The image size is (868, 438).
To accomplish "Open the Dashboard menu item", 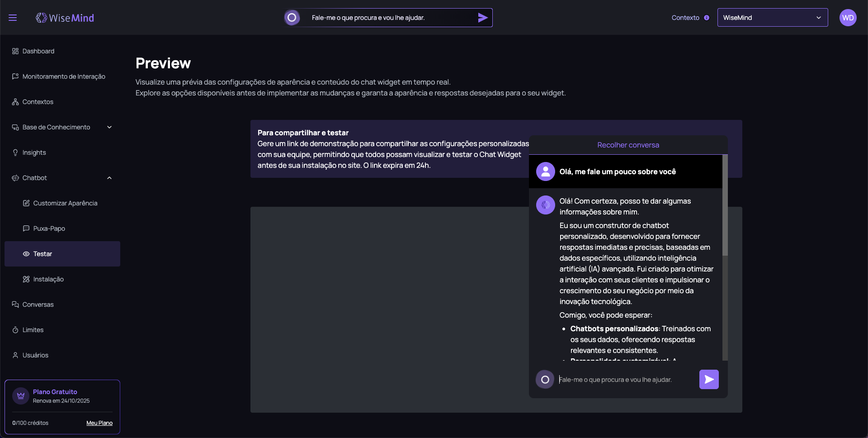I will point(38,51).
